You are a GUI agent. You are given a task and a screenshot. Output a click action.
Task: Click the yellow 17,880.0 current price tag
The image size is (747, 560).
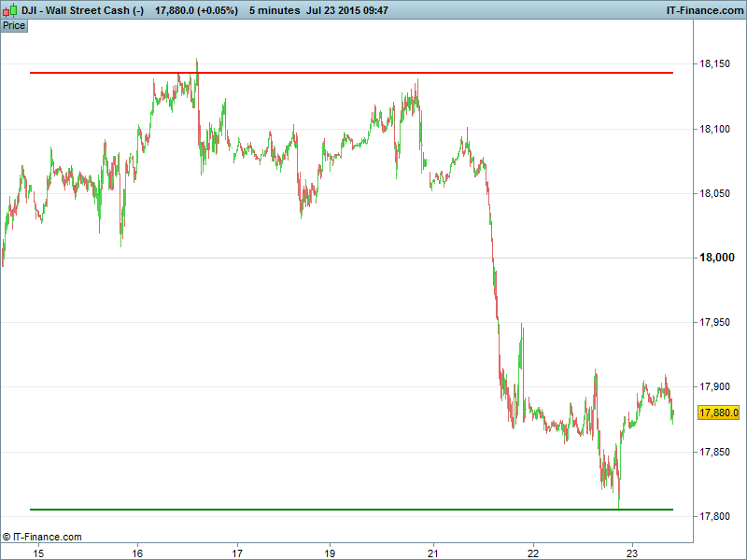click(719, 413)
